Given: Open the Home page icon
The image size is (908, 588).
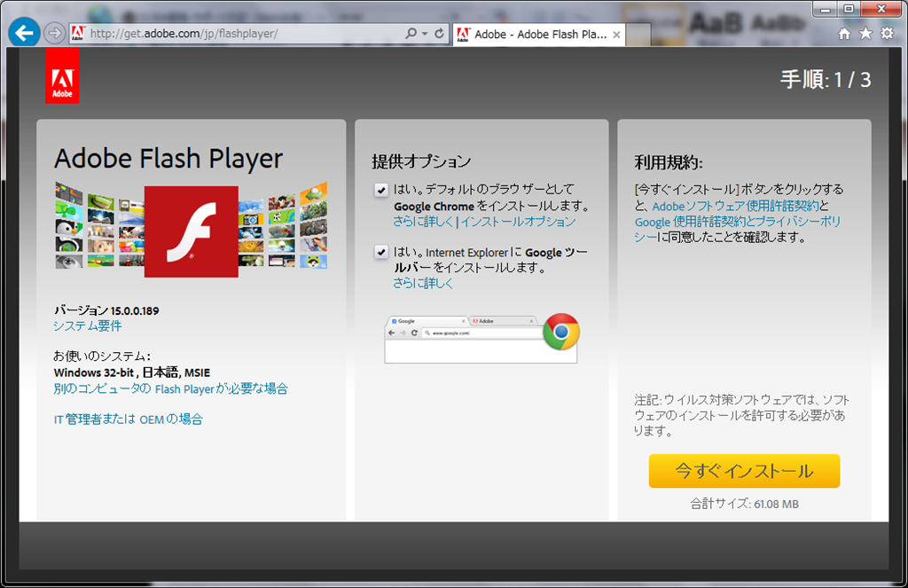Looking at the screenshot, I should pyautogui.click(x=844, y=34).
